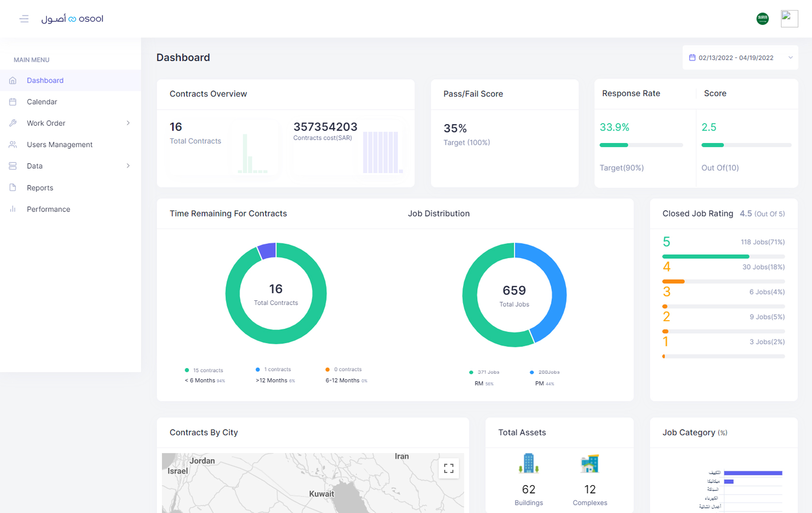Click the '2.5' score value

(709, 127)
